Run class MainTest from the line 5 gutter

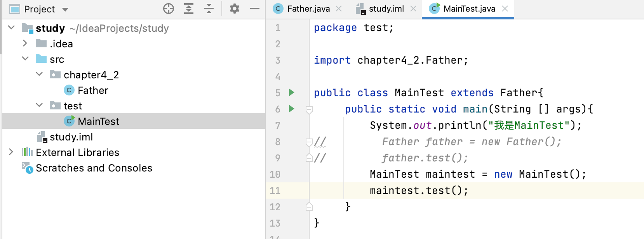pos(292,92)
